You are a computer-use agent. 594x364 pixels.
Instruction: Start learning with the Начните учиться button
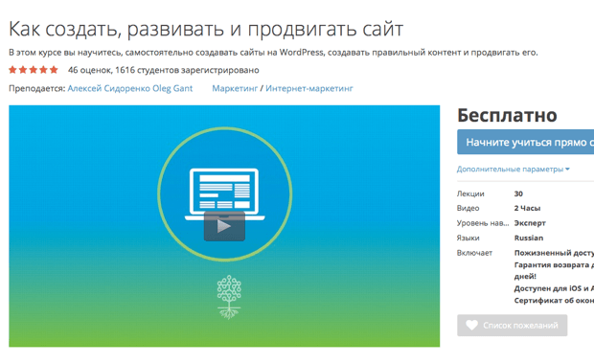click(525, 142)
